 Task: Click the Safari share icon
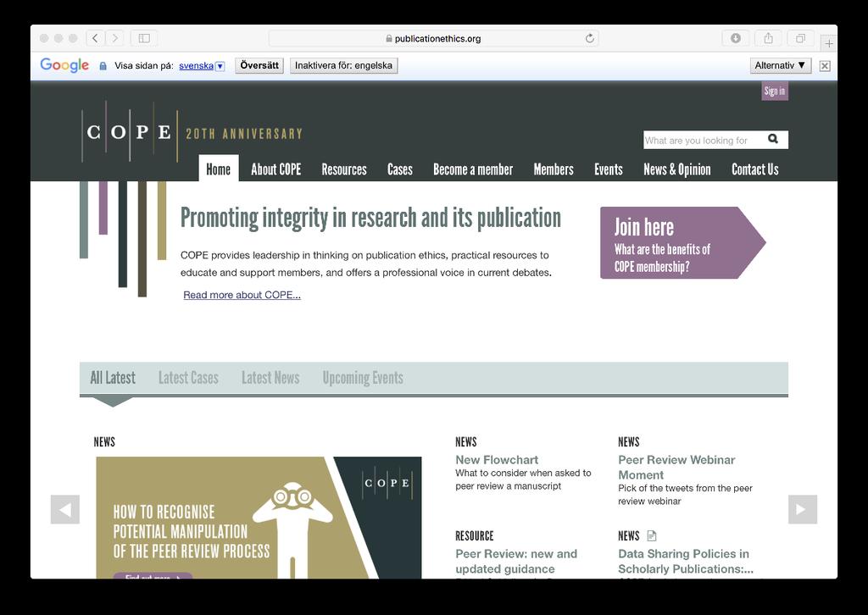768,38
